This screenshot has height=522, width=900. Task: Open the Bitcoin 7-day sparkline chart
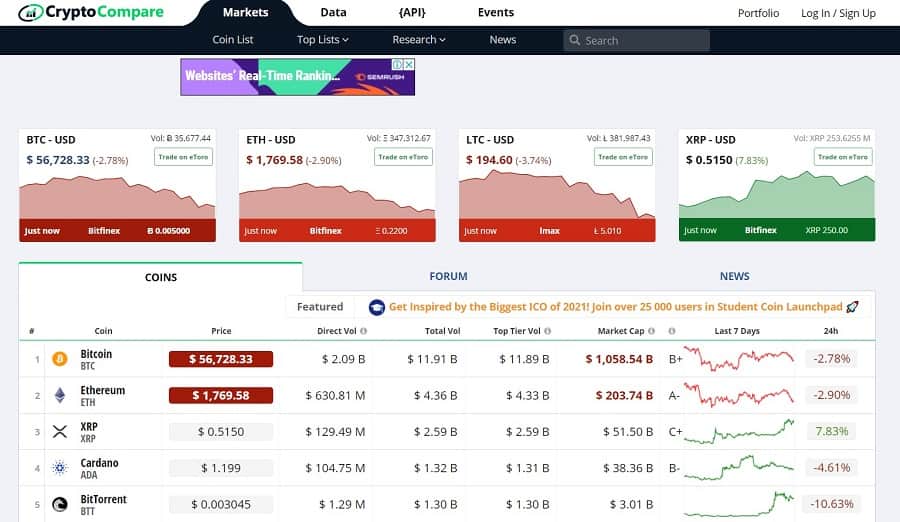point(739,359)
